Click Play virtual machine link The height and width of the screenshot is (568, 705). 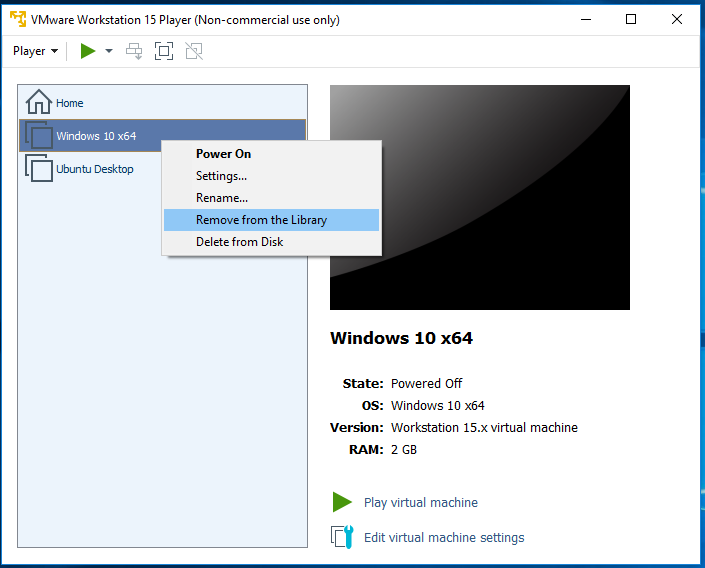(x=421, y=502)
